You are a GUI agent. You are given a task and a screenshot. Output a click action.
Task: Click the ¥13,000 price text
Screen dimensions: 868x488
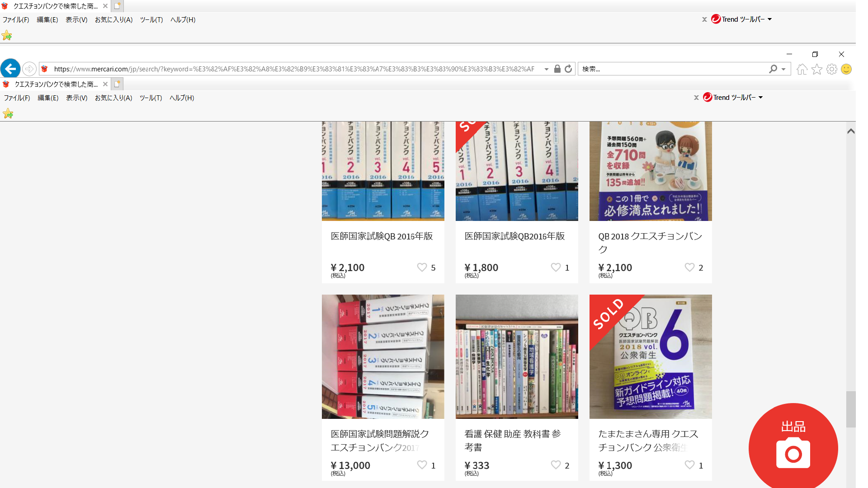pos(350,465)
